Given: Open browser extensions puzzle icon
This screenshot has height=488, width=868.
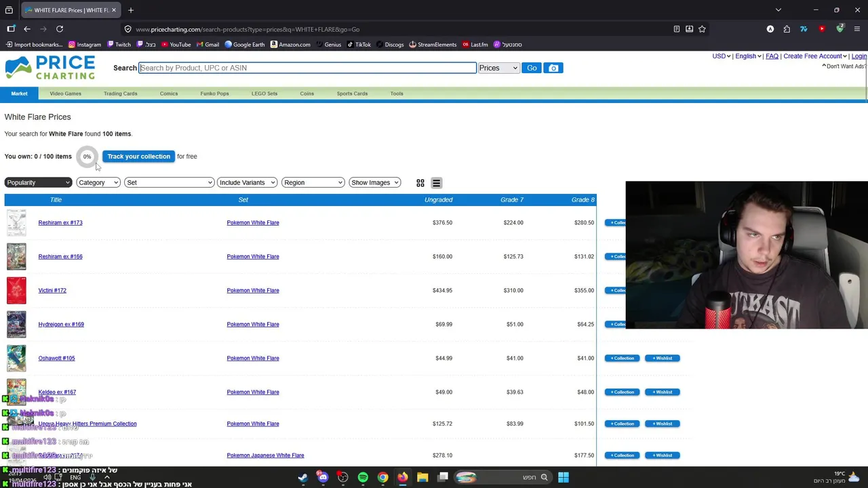Looking at the screenshot, I should pyautogui.click(x=787, y=29).
